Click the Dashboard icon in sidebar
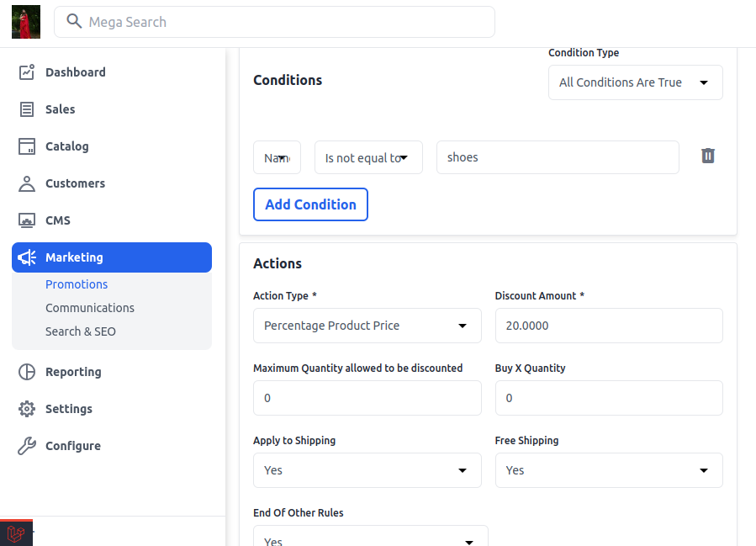Image resolution: width=756 pixels, height=546 pixels. pyautogui.click(x=27, y=72)
